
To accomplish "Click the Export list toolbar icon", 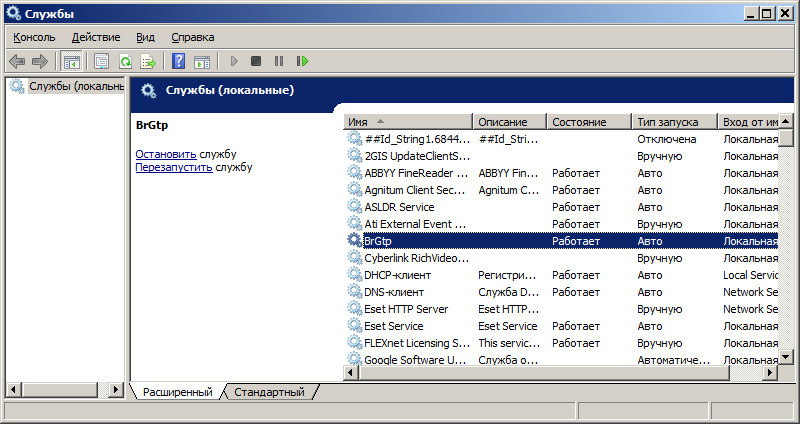I will 146,61.
